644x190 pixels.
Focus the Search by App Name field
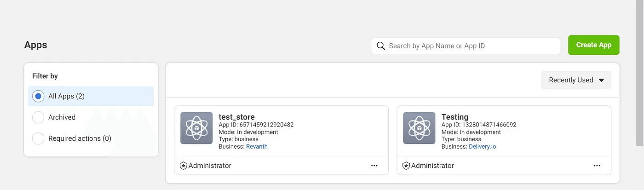point(469,46)
